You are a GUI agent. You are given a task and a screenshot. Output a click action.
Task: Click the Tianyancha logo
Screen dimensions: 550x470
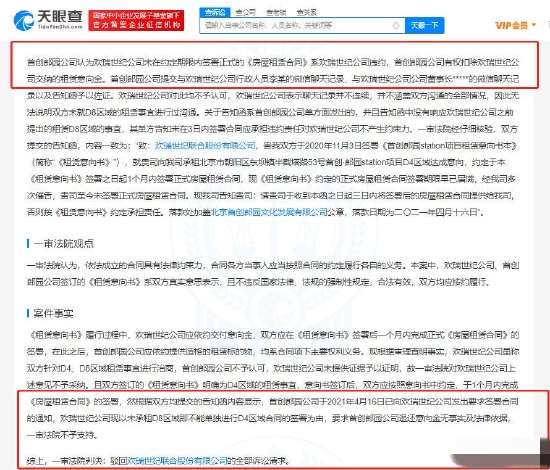click(x=48, y=20)
